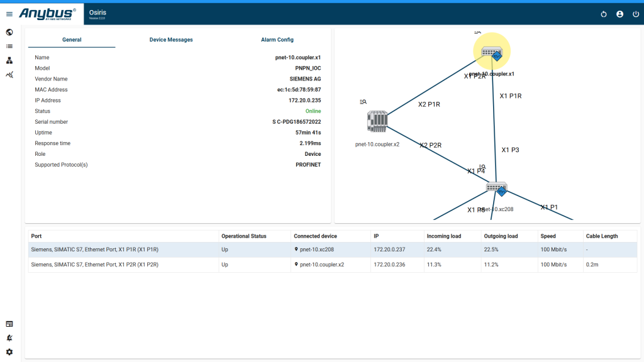Click the X1 P1R link label in topology

point(511,96)
